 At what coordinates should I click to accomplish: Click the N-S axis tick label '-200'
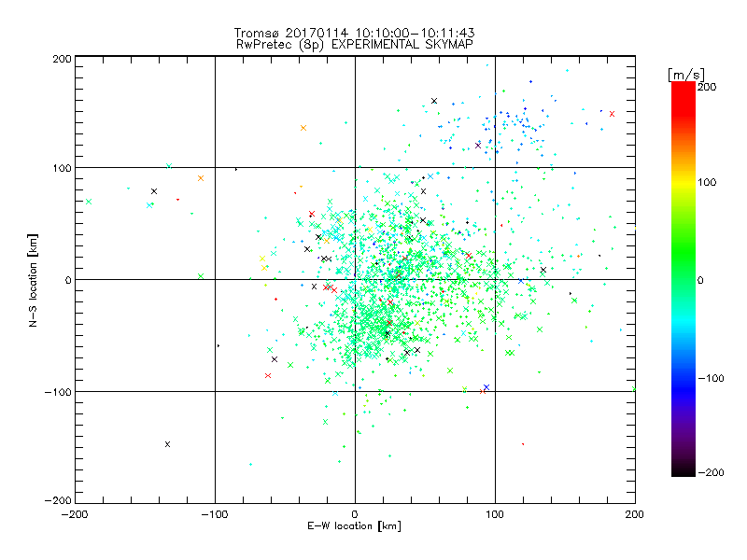[58, 500]
